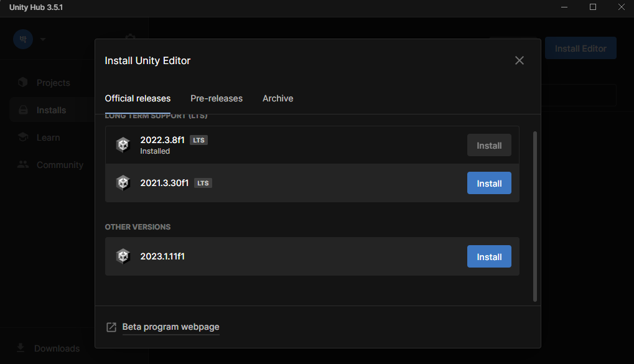634x364 pixels.
Task: Click the Learn graduation cap icon
Action: pos(23,137)
